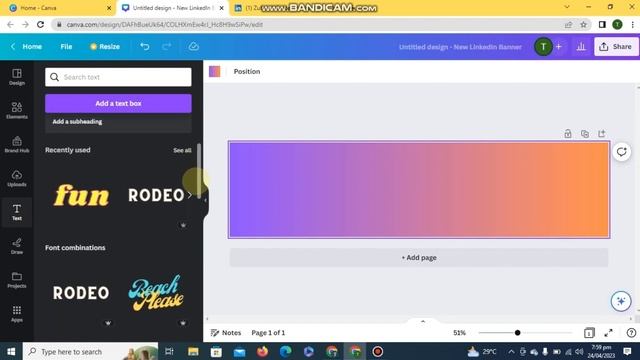
Task: Open the Windows Start menu
Action: click(11, 351)
